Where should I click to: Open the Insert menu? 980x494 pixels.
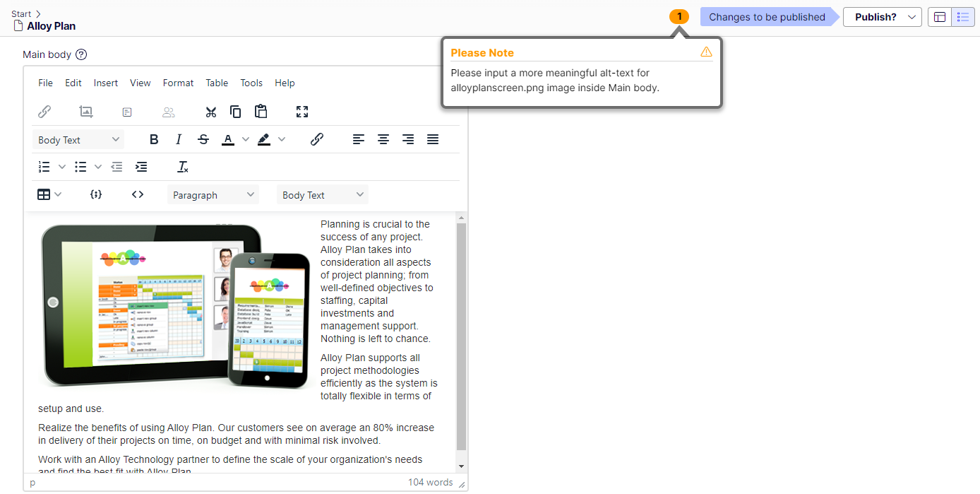(106, 83)
